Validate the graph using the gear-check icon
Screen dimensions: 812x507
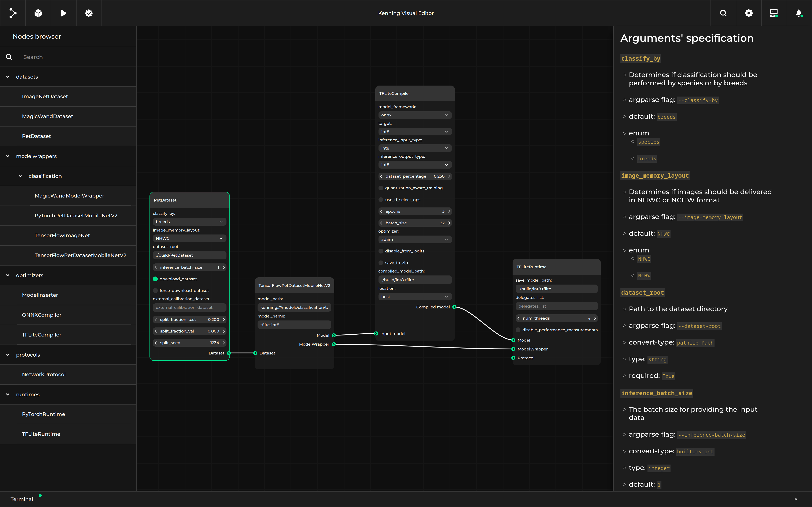tap(89, 13)
